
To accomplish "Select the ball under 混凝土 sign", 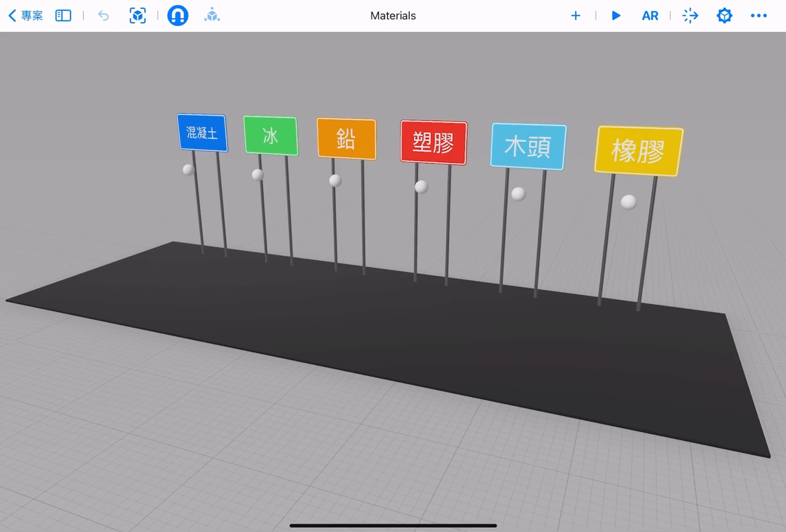I will click(188, 170).
